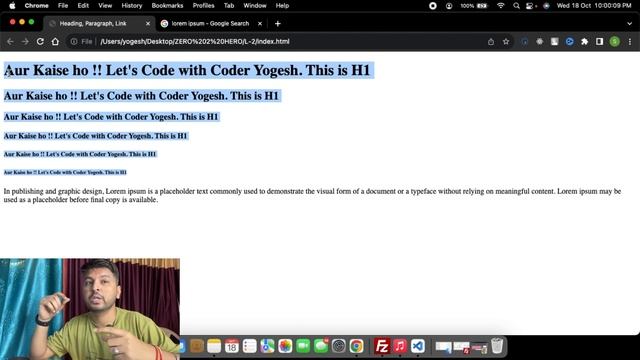Click the screen recording status icon
This screenshot has width=640, height=360.
433,6
